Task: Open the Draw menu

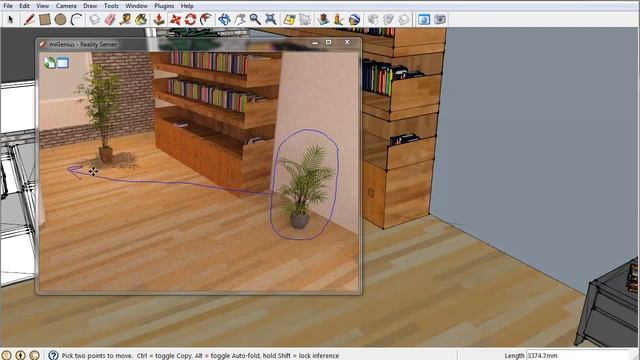Action: pyautogui.click(x=90, y=6)
